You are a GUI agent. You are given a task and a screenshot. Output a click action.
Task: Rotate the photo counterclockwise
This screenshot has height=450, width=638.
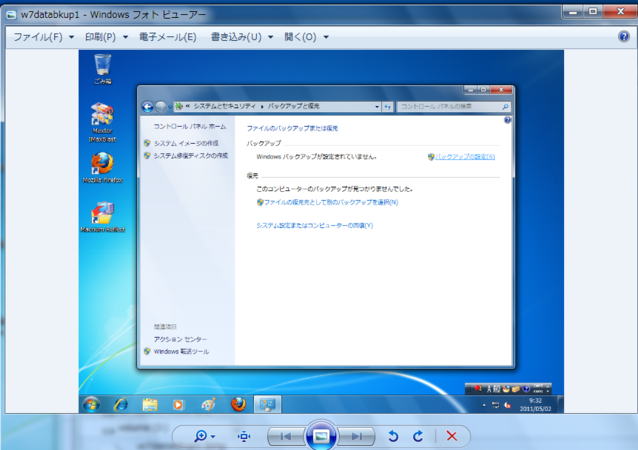coord(393,436)
